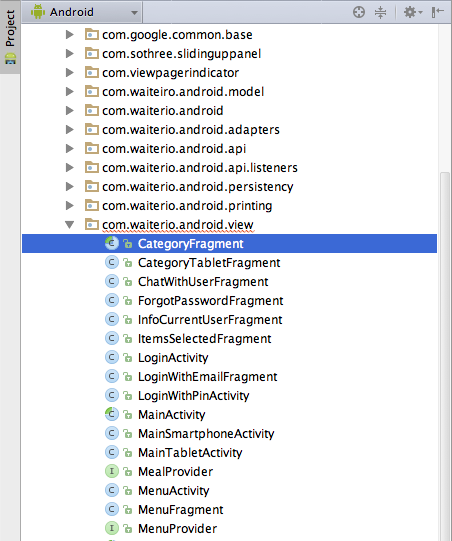Select the com.waiterio.android.printing package label
452x541 pixels.
coord(187,206)
